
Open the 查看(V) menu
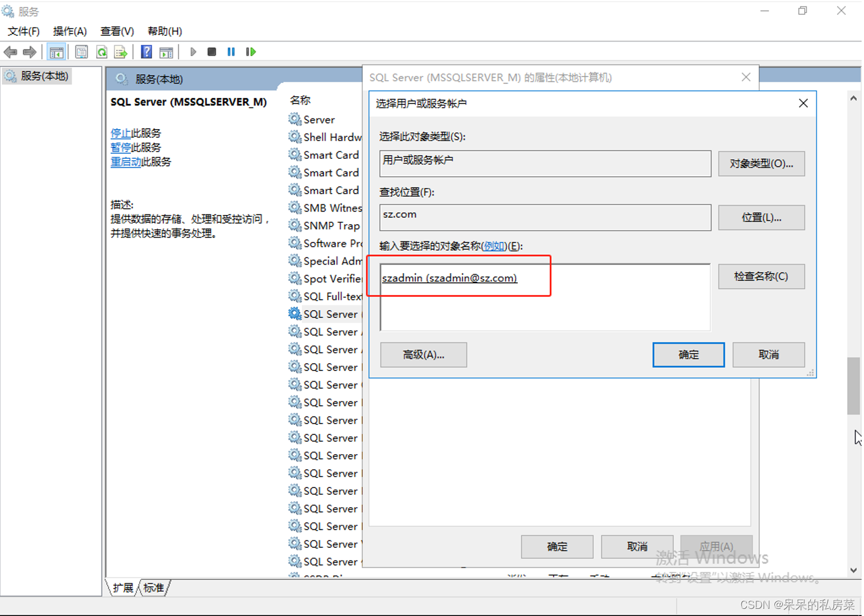tap(117, 31)
